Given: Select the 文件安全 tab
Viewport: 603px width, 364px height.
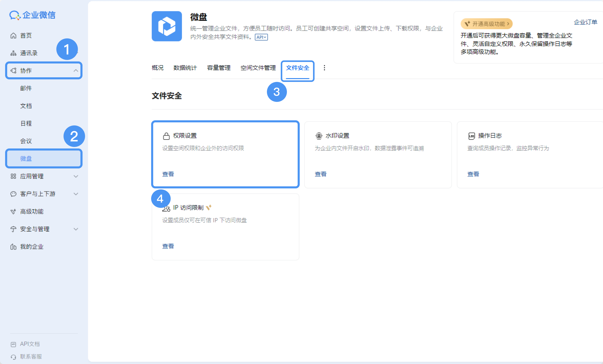Looking at the screenshot, I should point(298,68).
